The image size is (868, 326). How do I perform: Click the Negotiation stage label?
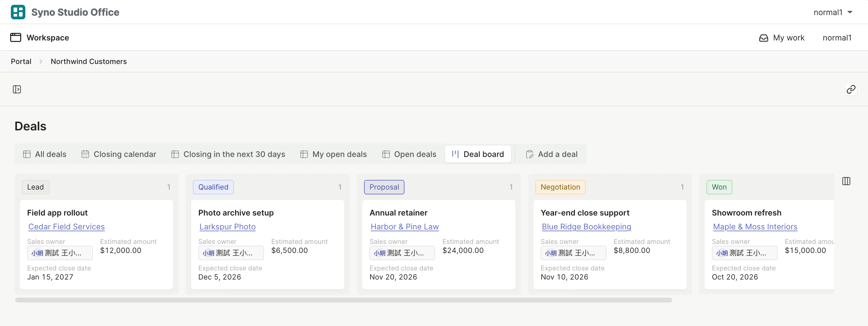click(560, 187)
